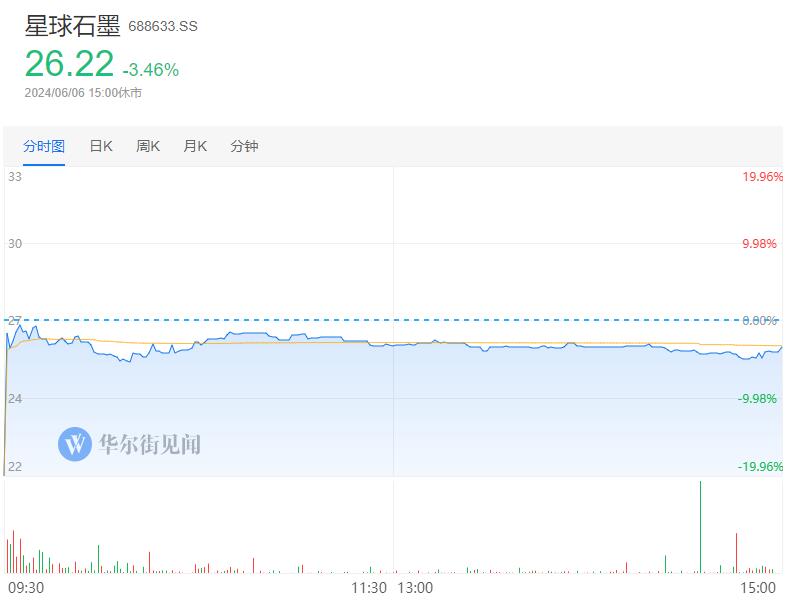The image size is (787, 605).
Task: Click the 星球石墨 stock name
Action: click(x=72, y=26)
